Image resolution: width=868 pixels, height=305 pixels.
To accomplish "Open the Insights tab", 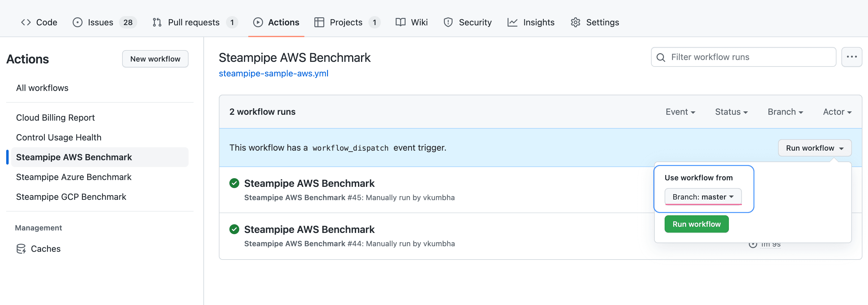I will click(x=531, y=22).
